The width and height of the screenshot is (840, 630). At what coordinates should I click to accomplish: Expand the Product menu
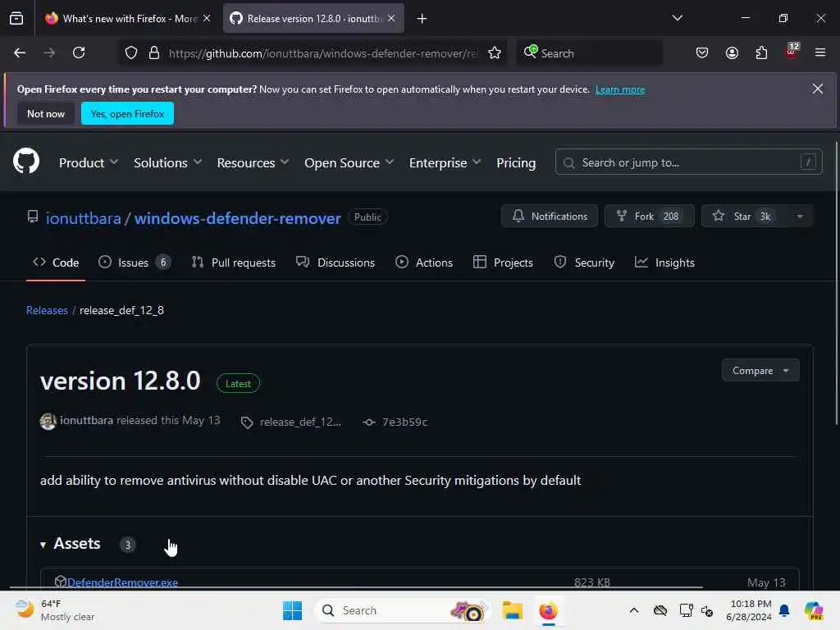tap(89, 163)
